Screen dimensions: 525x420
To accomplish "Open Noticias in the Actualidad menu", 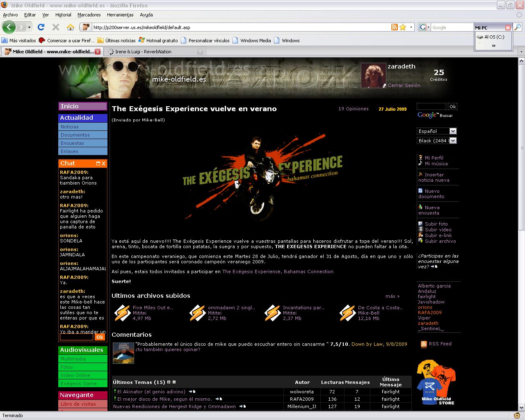I will (x=83, y=127).
